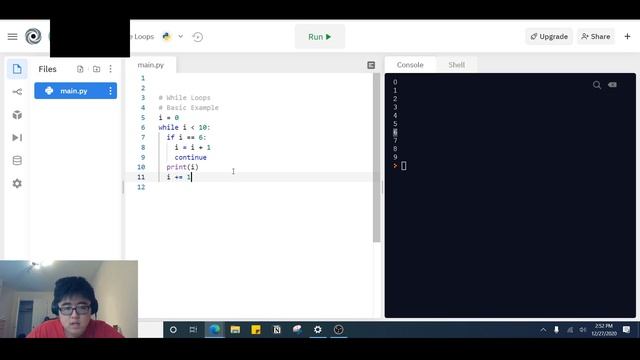Image resolution: width=640 pixels, height=360 pixels.
Task: Open File Explorer from taskbar
Action: point(235,329)
